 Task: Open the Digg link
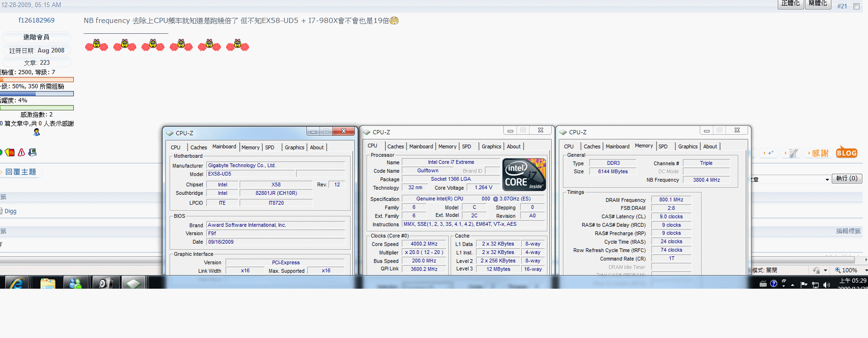coord(10,211)
